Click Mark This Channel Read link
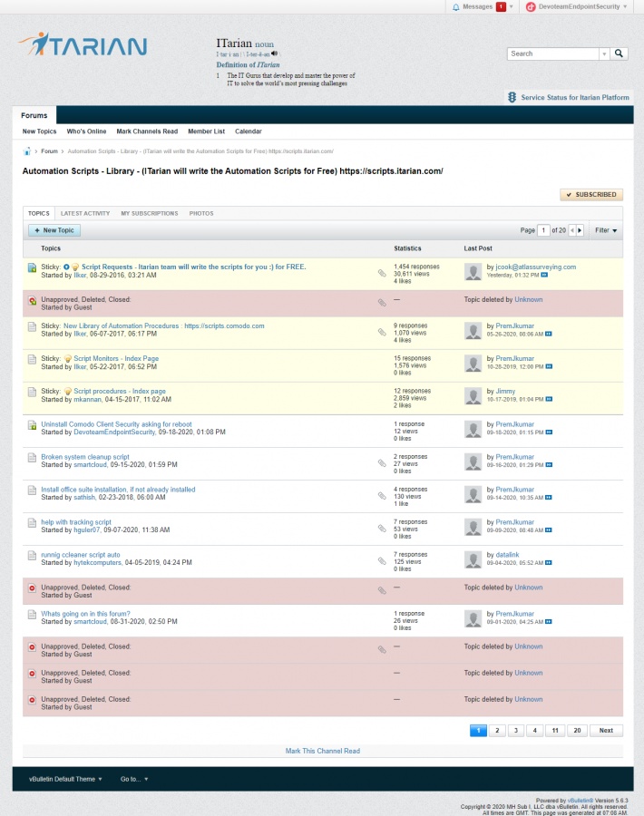The height and width of the screenshot is (816, 644). 322,751
